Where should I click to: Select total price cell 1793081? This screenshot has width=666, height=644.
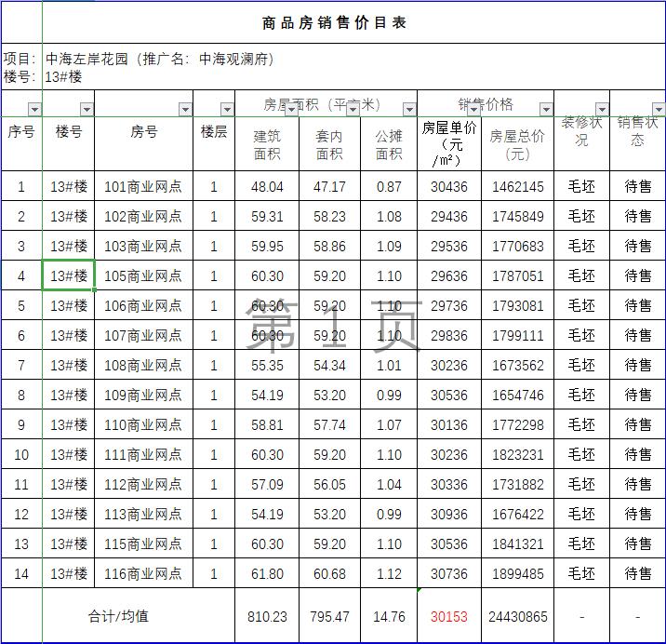click(x=517, y=305)
